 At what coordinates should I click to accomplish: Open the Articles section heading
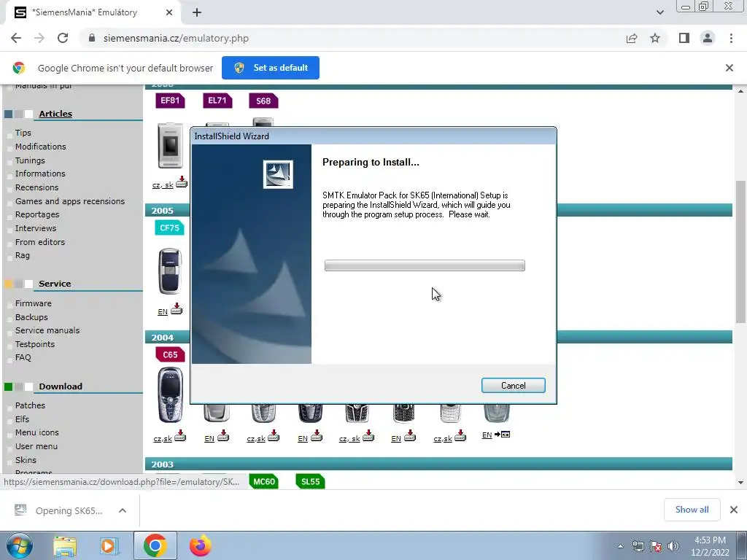(x=55, y=114)
